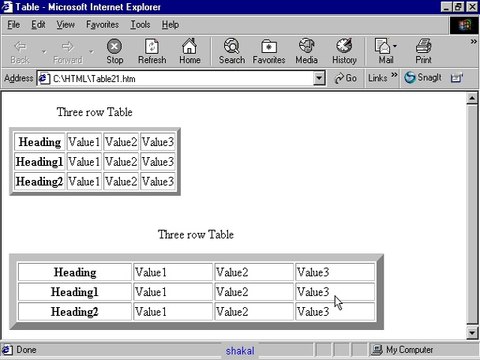Show browsing History
Screen dimensions: 480x360
[344, 51]
